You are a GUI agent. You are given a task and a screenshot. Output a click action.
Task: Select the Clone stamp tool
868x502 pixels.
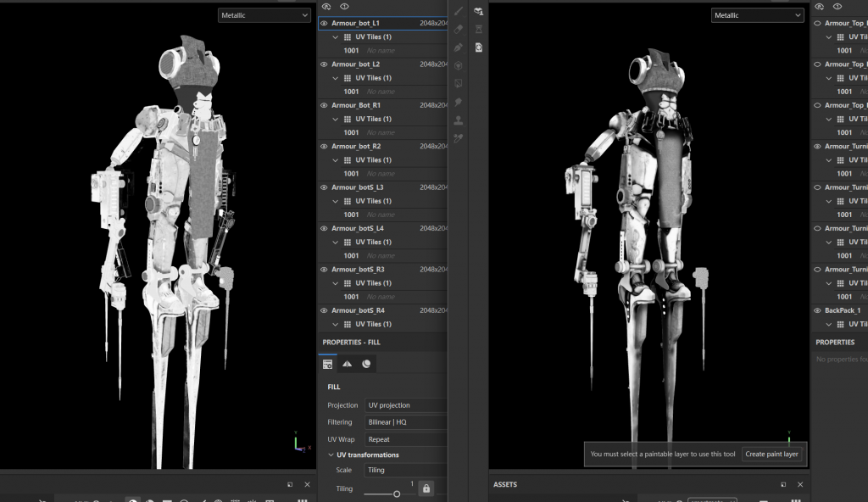point(459,120)
